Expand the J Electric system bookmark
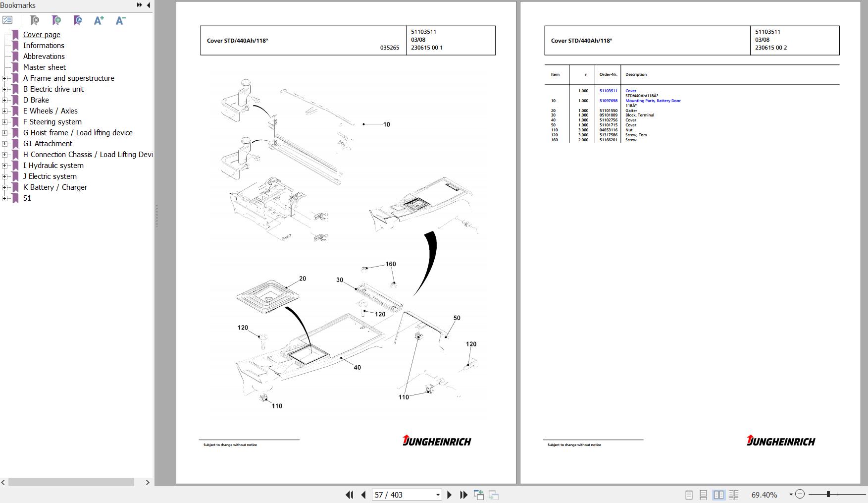This screenshot has height=503, width=868. tap(4, 176)
